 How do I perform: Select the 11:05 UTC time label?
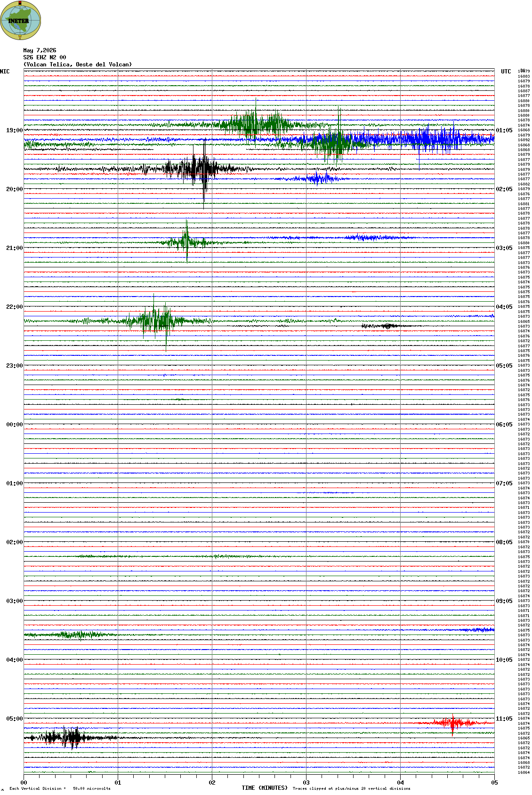[504, 719]
